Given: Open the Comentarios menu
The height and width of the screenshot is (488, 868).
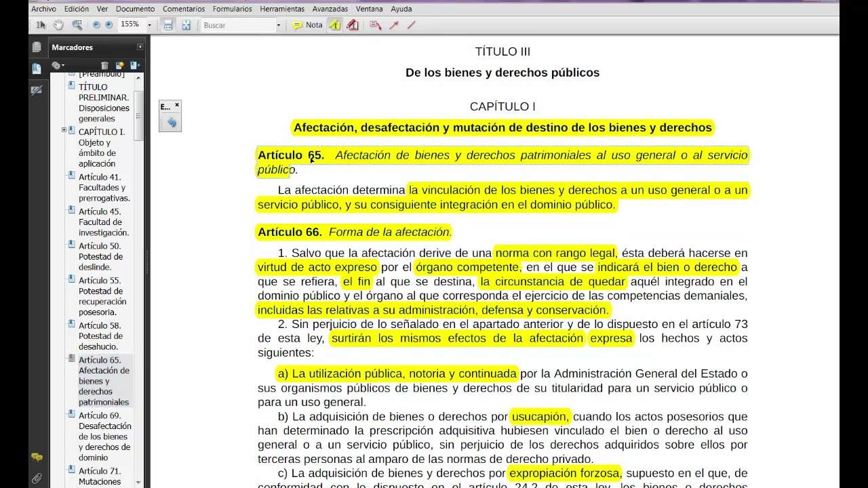Looking at the screenshot, I should click(184, 9).
